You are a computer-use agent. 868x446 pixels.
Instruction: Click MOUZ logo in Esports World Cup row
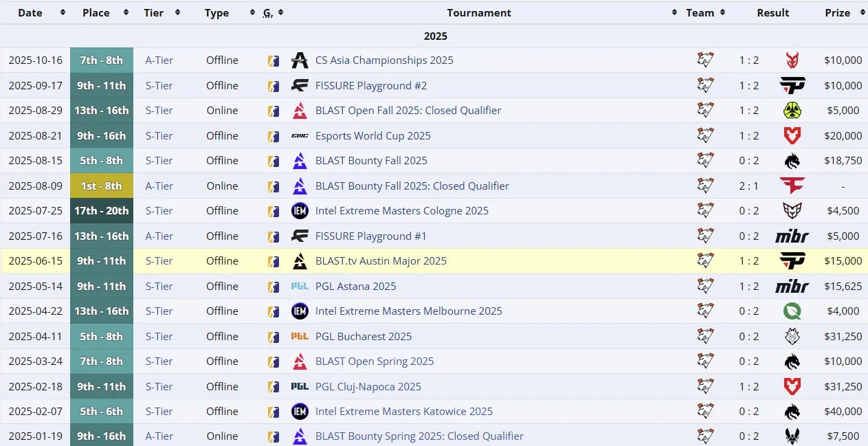(792, 136)
